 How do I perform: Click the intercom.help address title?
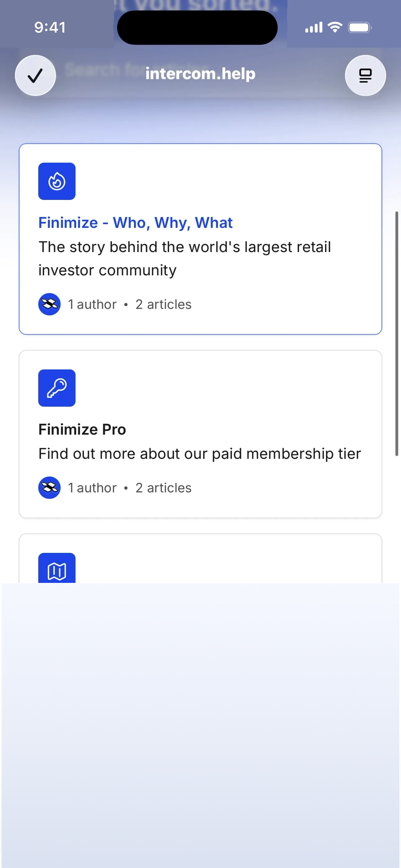pyautogui.click(x=200, y=74)
